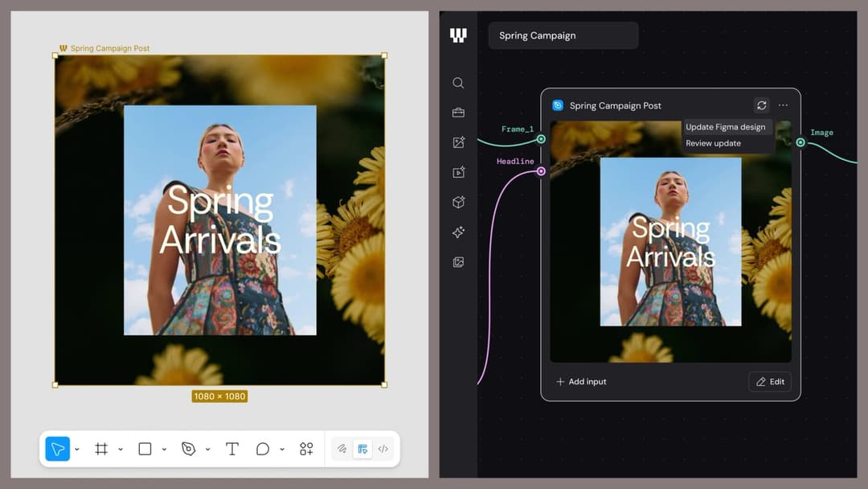Open the video generation sidebar icon
Image resolution: width=868 pixels, height=489 pixels.
click(x=458, y=172)
